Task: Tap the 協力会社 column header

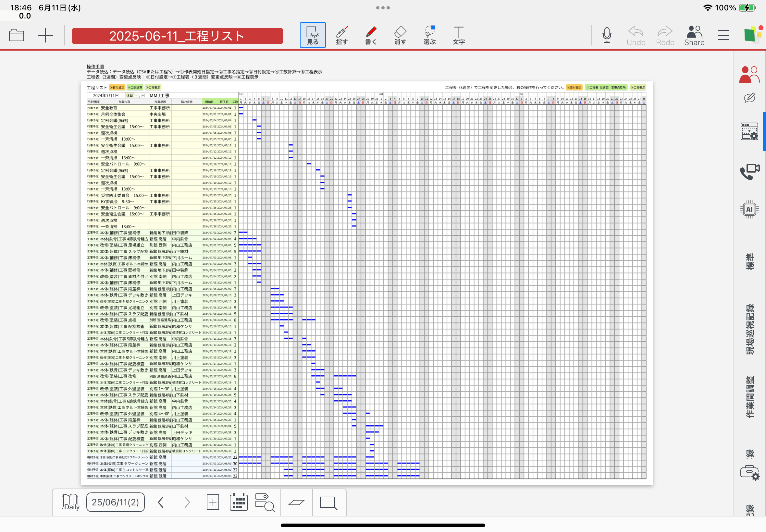Action: [x=187, y=102]
